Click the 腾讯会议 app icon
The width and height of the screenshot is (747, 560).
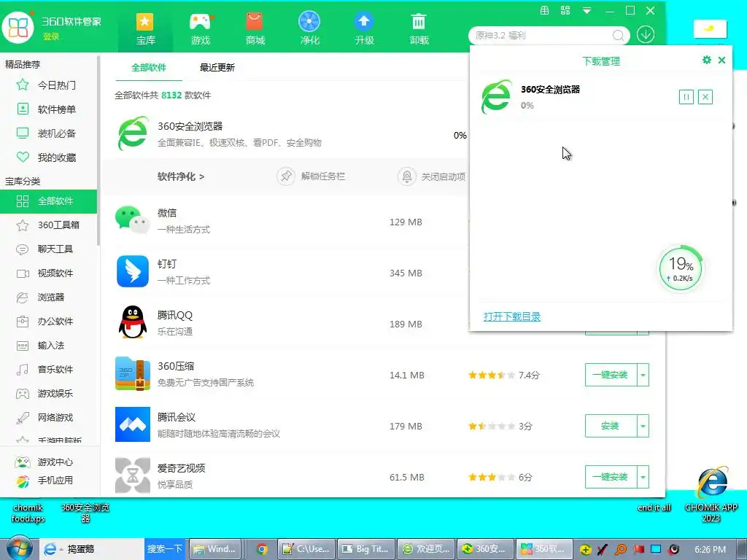[x=133, y=424]
